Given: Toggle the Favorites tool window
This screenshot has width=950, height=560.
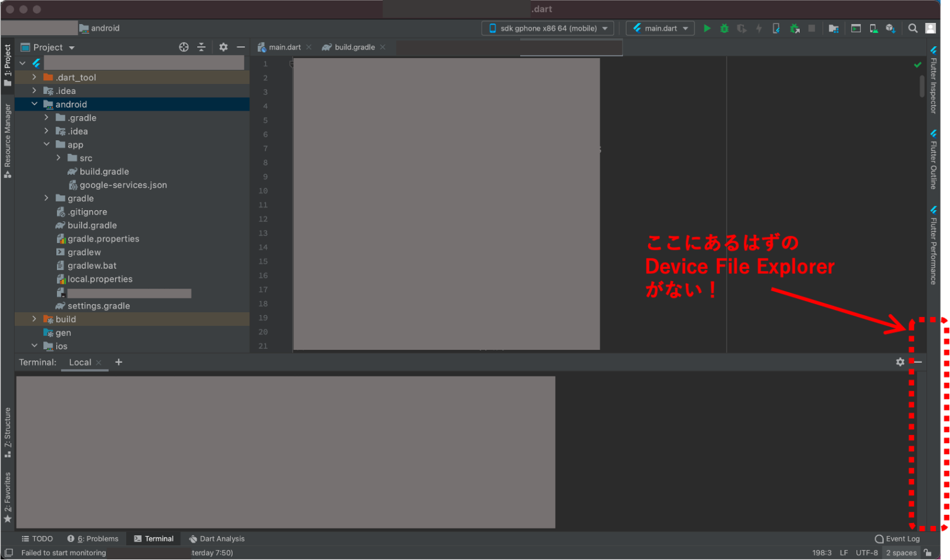Looking at the screenshot, I should (8, 494).
